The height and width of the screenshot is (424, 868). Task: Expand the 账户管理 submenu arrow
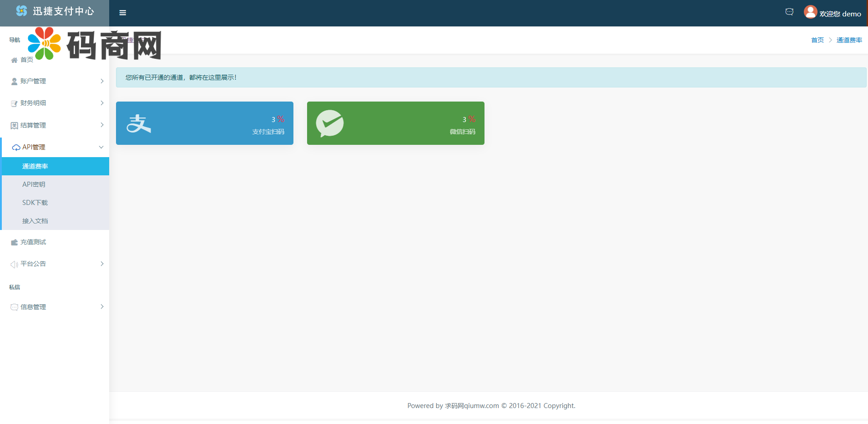coord(102,81)
